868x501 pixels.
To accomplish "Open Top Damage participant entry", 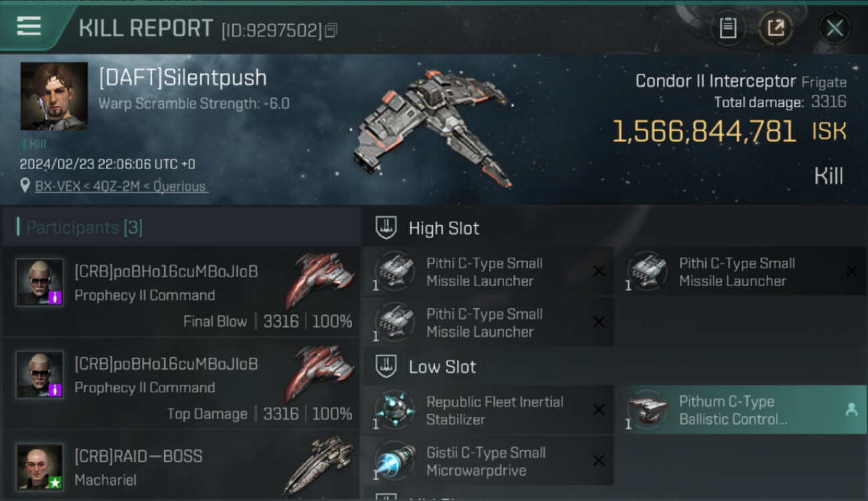I will (181, 384).
